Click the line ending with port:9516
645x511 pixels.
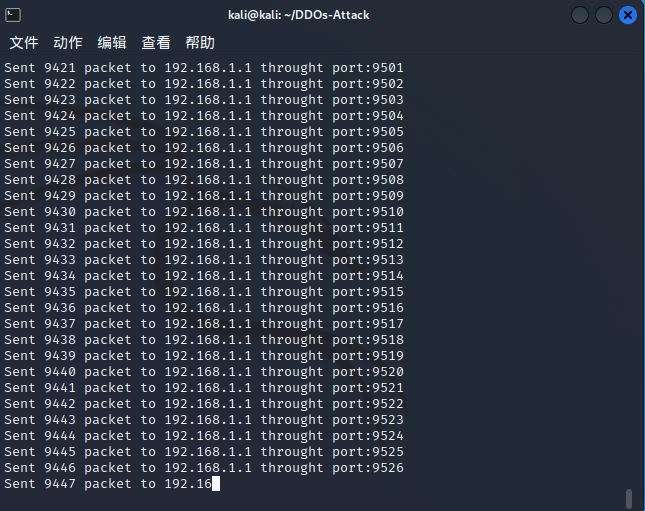coord(204,308)
